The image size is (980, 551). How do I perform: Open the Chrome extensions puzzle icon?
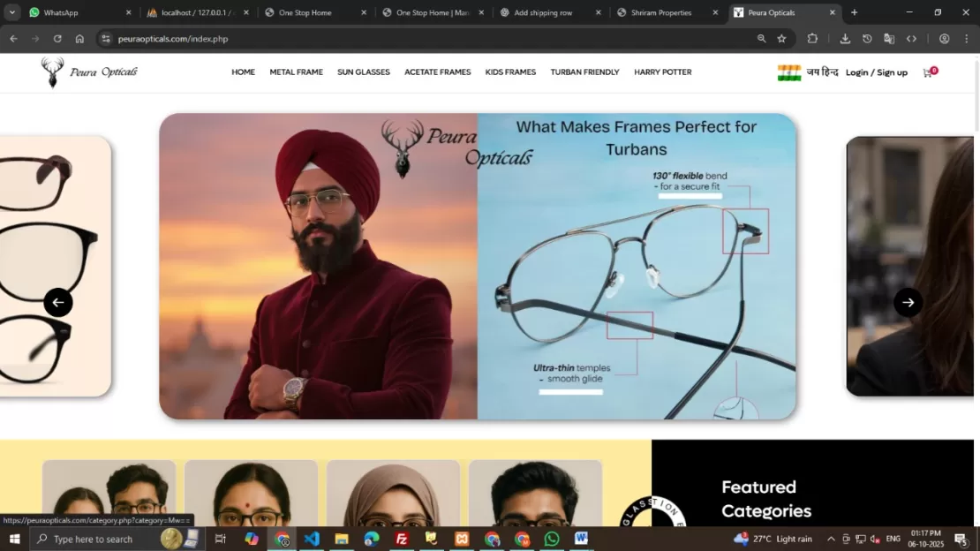pos(812,39)
